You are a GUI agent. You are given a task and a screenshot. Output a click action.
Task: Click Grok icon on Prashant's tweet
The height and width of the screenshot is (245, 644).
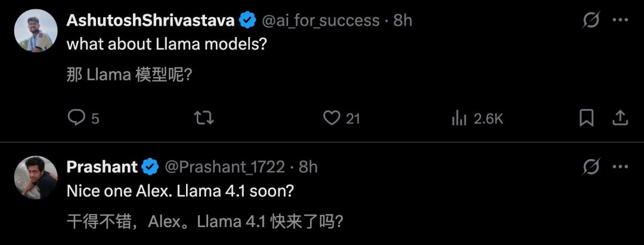(x=591, y=167)
